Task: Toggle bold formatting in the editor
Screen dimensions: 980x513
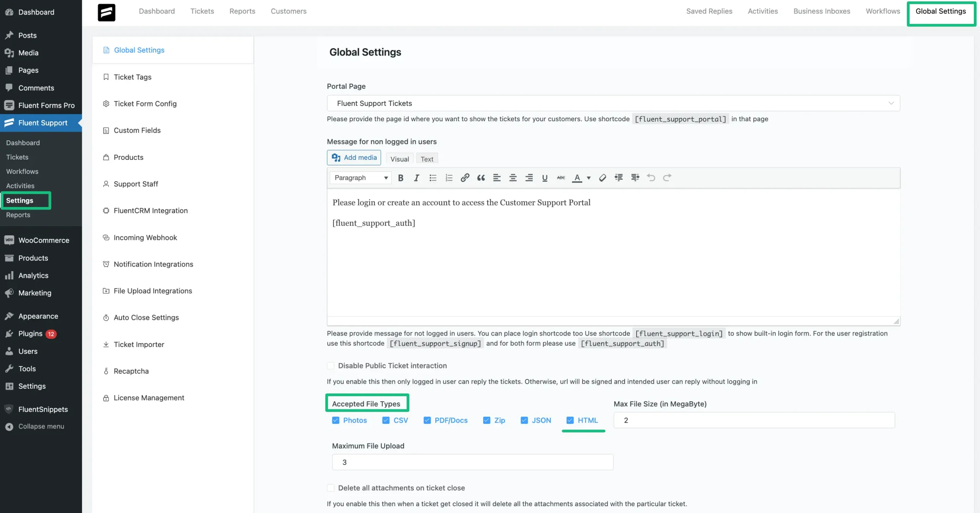Action: pos(400,178)
